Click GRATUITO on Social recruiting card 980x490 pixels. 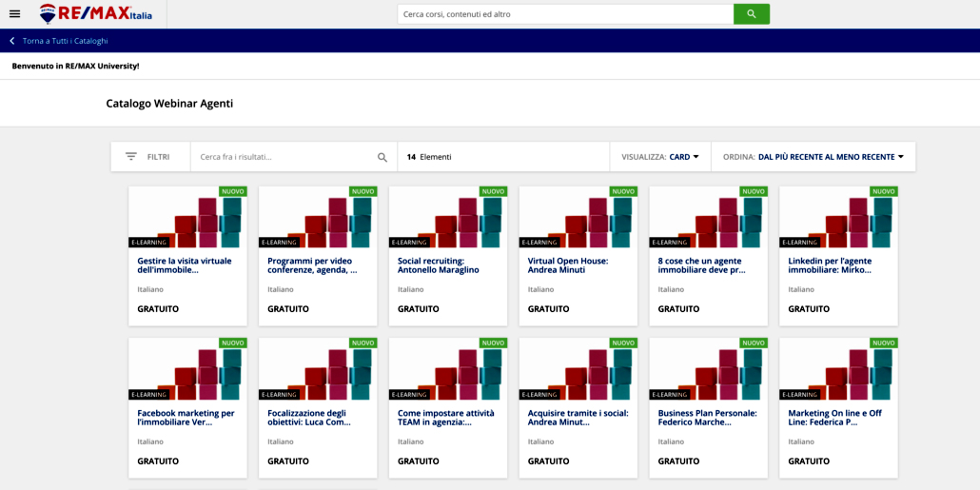[x=418, y=309]
